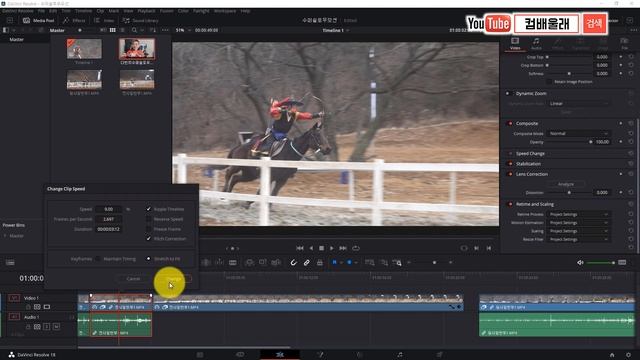Play the timeline forward

coord(331,248)
